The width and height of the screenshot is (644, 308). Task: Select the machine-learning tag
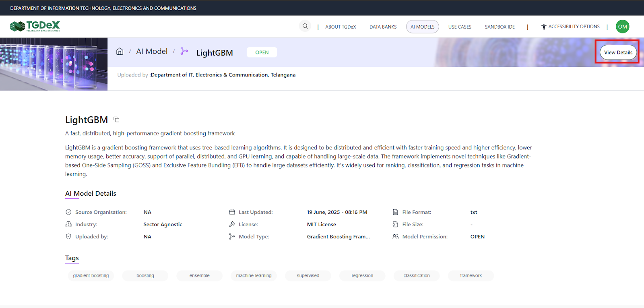tap(254, 276)
